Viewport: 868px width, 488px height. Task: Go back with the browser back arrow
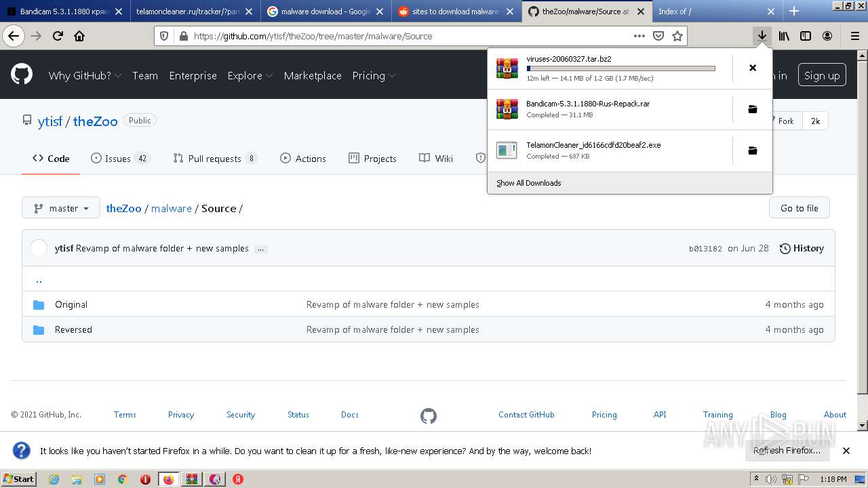click(x=14, y=36)
